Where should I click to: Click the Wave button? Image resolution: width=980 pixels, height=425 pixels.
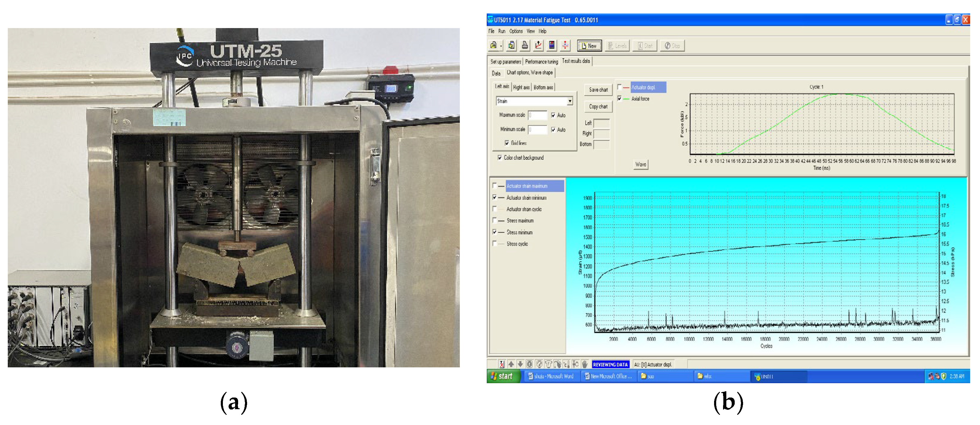click(x=640, y=165)
